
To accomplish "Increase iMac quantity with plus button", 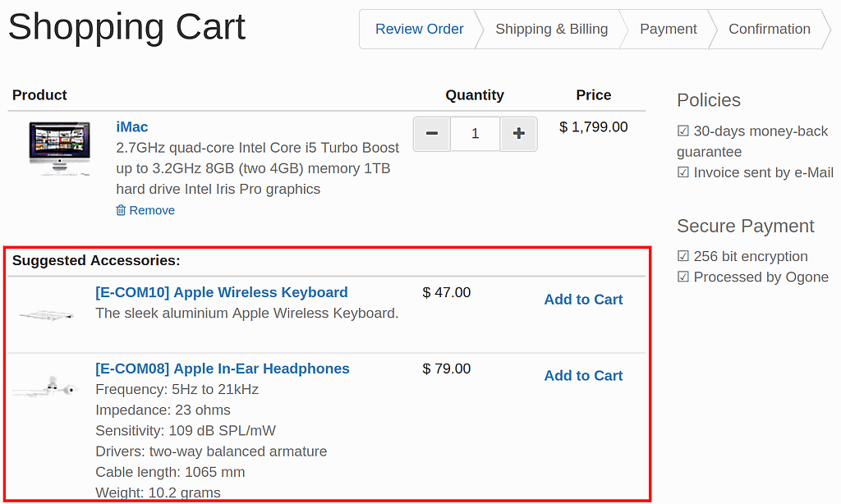I will 518,134.
